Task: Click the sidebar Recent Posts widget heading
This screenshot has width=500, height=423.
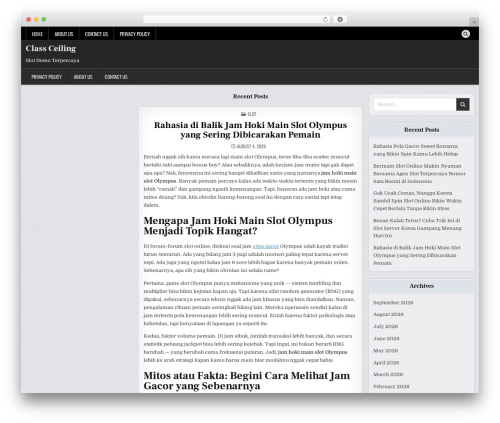Action: (x=421, y=130)
